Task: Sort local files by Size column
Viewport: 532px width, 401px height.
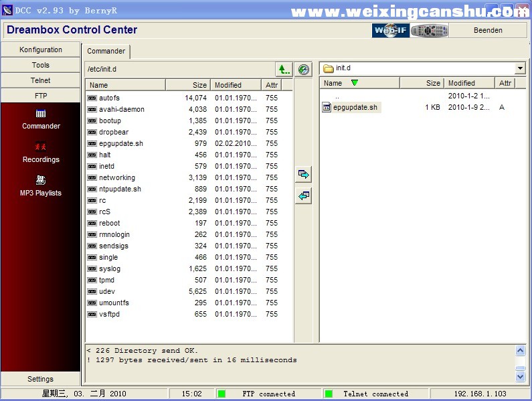Action: click(422, 83)
